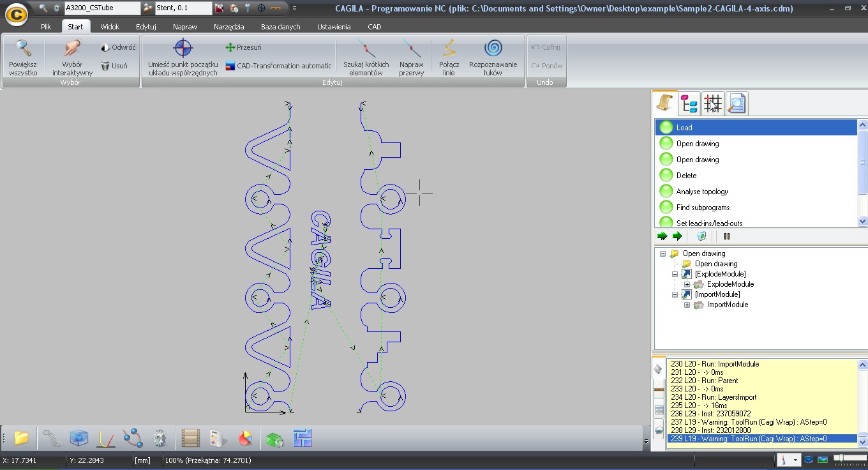This screenshot has height=470, width=868.
Task: Select log line 236 Inst: 237059072
Action: click(711, 414)
